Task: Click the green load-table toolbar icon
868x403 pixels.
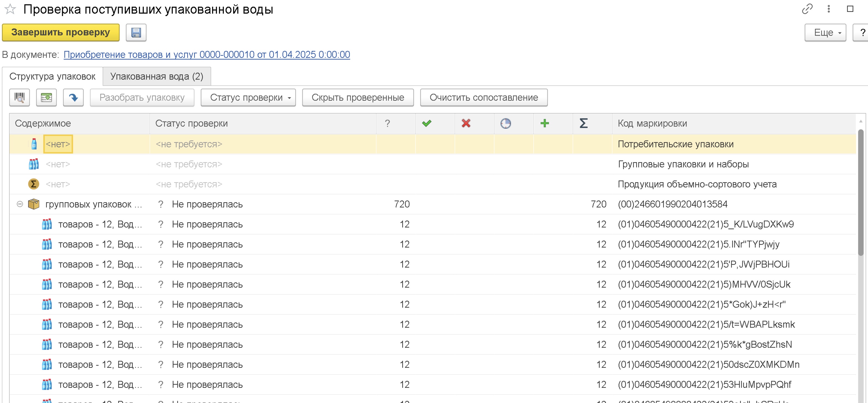Action: coord(46,98)
